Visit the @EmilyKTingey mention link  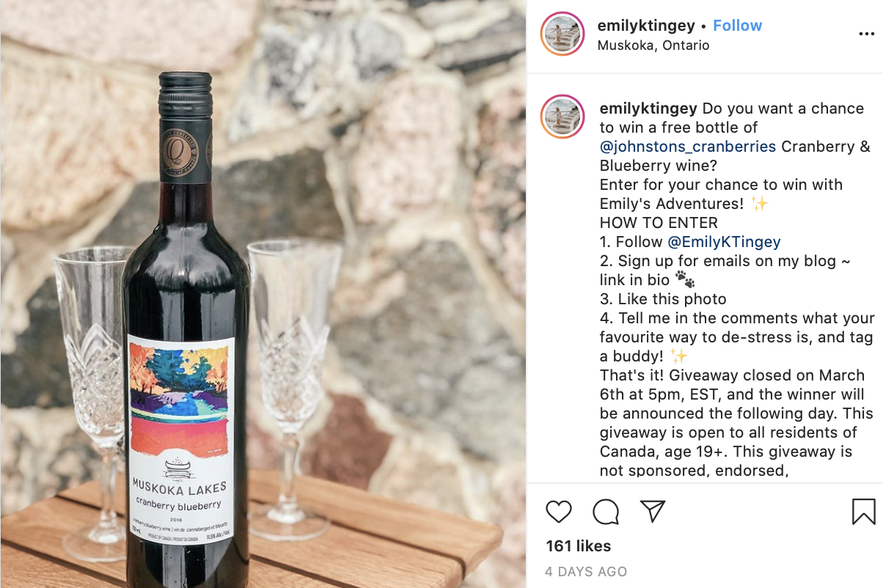click(724, 242)
